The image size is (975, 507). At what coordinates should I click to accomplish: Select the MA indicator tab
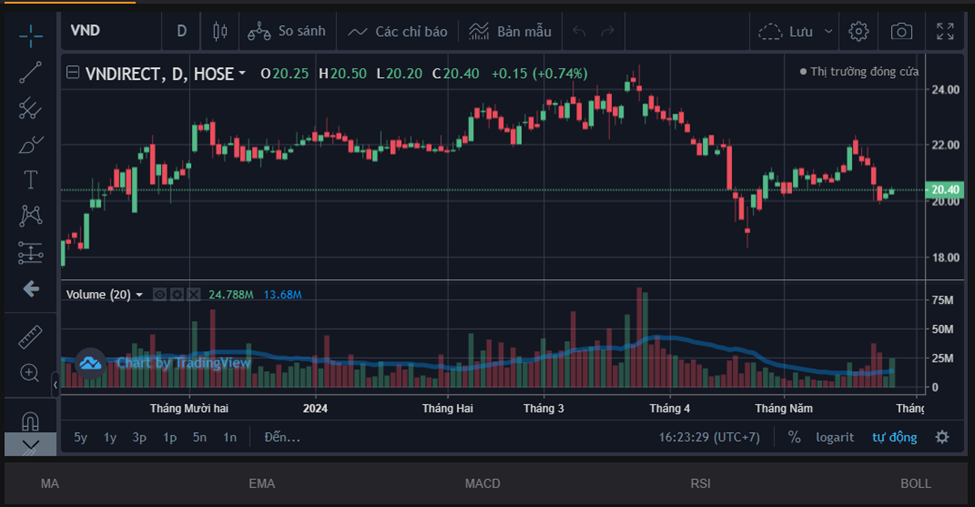tap(50, 483)
